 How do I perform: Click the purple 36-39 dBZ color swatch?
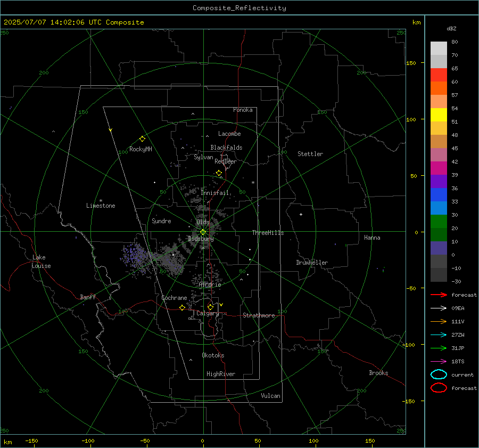[x=439, y=181]
